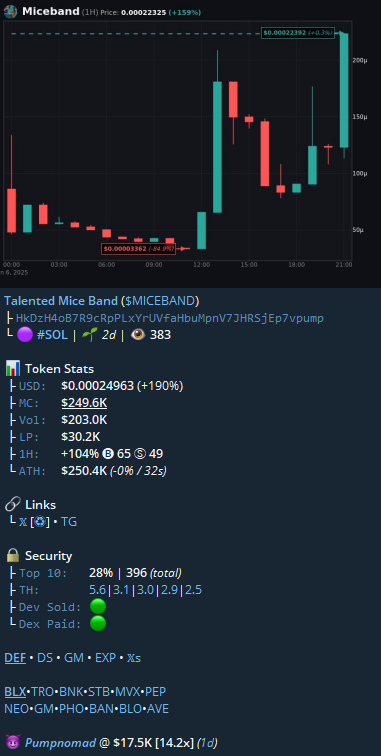The height and width of the screenshot is (756, 381).
Task: Open top holder 2.5 link
Action: (194, 590)
